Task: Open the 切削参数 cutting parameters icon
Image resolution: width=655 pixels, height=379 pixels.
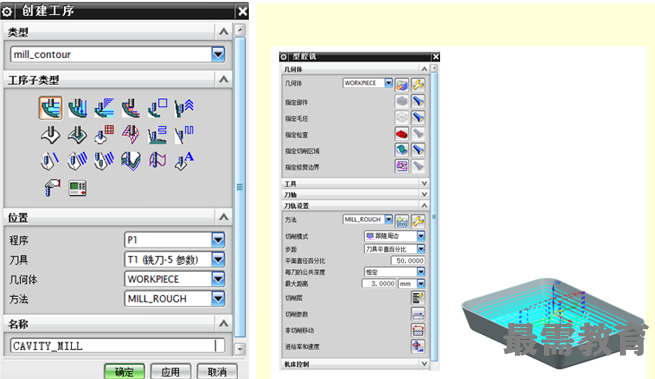Action: point(418,314)
